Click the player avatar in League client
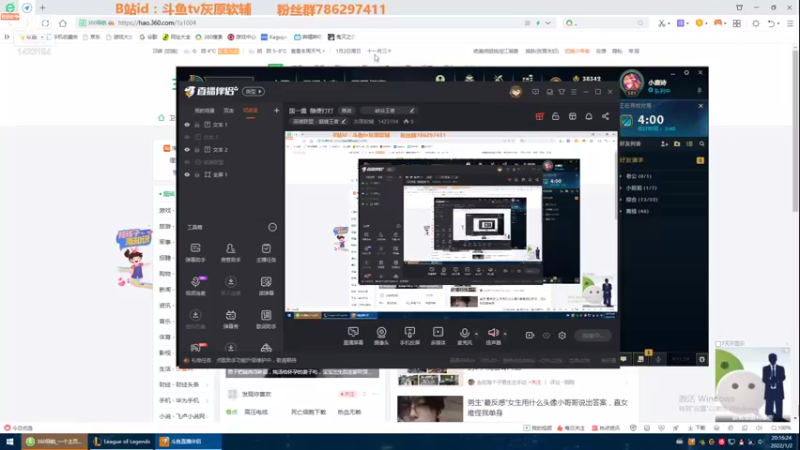 (x=632, y=82)
